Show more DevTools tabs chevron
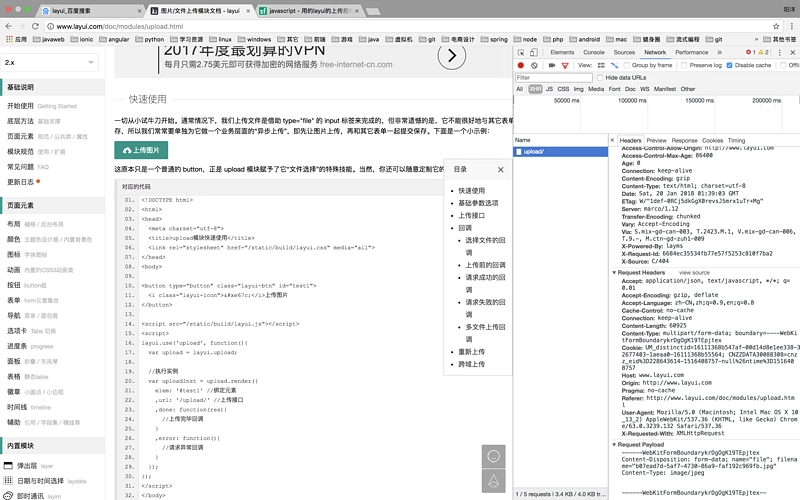The image size is (800, 500). pos(719,53)
